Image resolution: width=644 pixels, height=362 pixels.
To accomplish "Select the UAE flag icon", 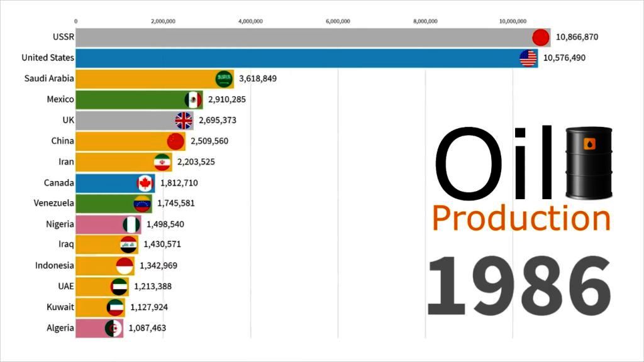I will (x=119, y=287).
